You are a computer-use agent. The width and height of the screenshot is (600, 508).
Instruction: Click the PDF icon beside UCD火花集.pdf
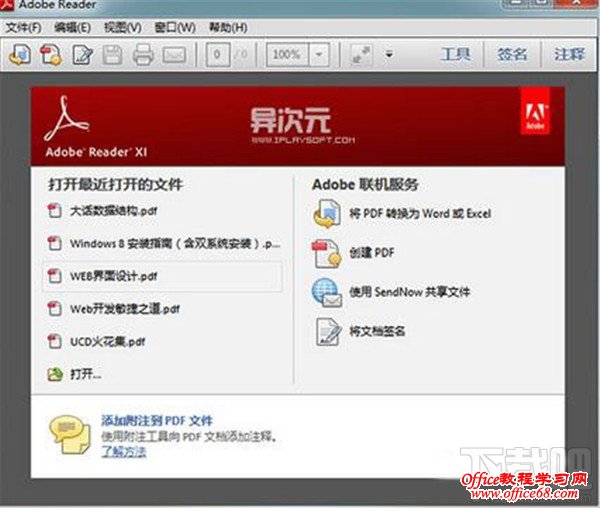[55, 341]
